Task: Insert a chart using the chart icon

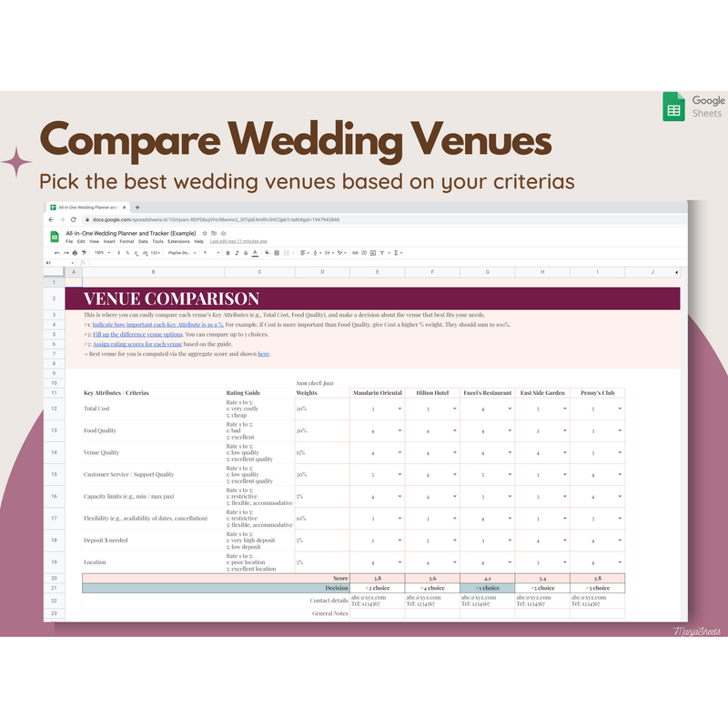Action: pos(371,252)
